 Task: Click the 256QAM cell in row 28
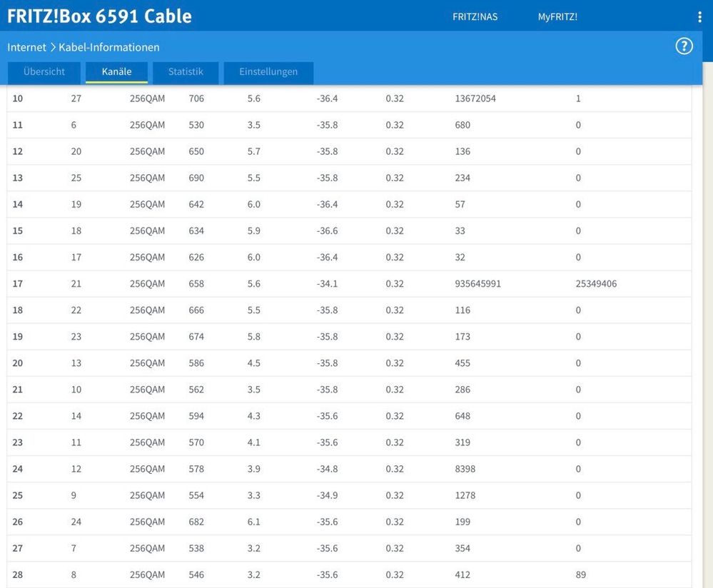pyautogui.click(x=147, y=575)
